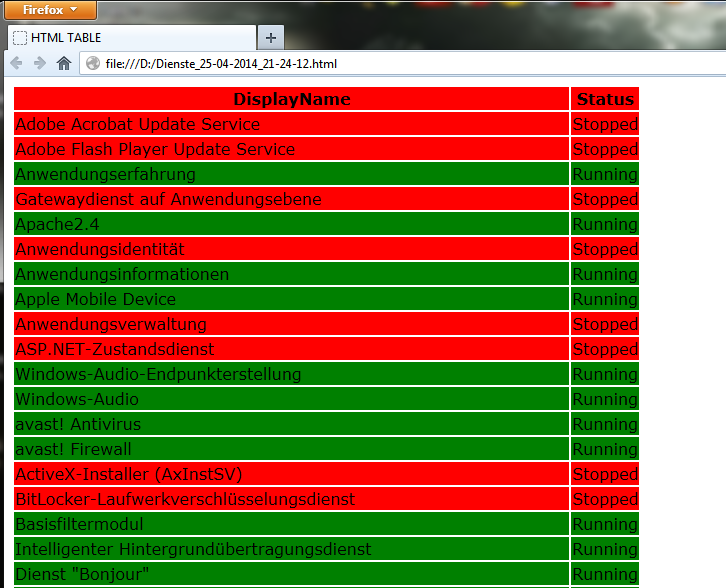The height and width of the screenshot is (588, 726).
Task: Select the Dienst "Bonjour" cell
Action: click(x=291, y=574)
